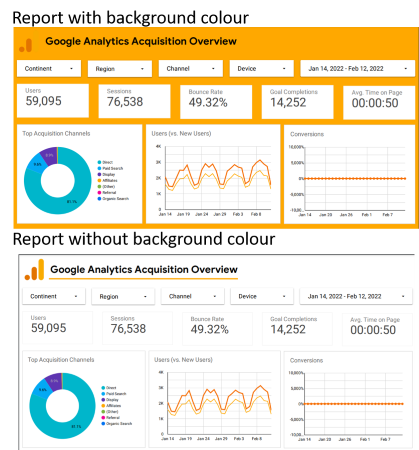Click the 'Report without background colour' heading
The height and width of the screenshot is (450, 419).
(x=144, y=239)
